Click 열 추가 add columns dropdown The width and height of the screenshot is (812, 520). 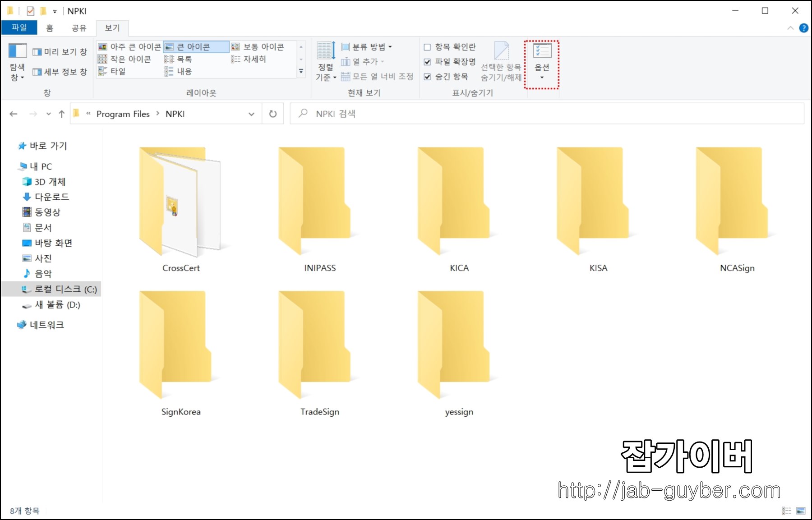coord(363,62)
